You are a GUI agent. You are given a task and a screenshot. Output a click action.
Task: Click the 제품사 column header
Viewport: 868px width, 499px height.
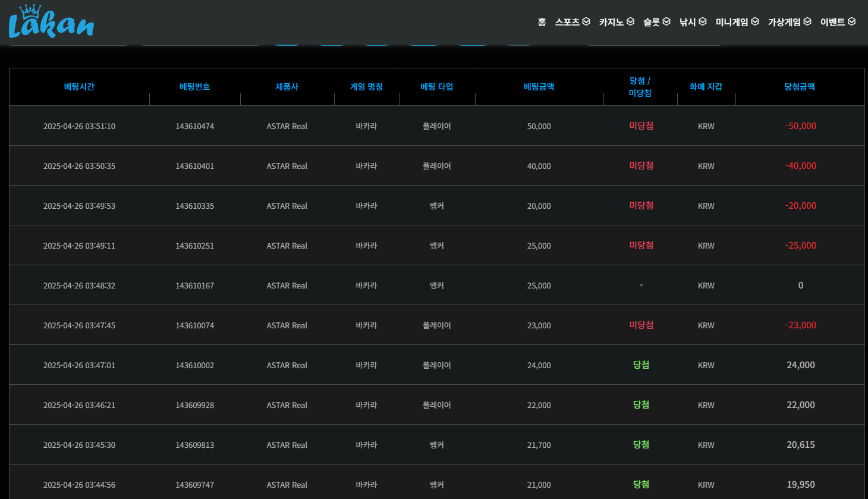pos(287,87)
